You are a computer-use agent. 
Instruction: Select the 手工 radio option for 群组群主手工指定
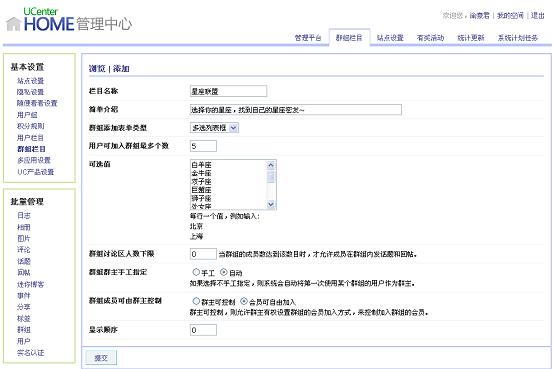pos(196,272)
